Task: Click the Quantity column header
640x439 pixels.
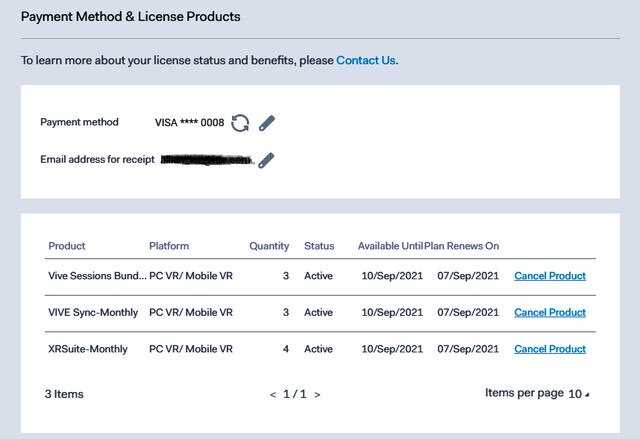Action: pos(269,246)
